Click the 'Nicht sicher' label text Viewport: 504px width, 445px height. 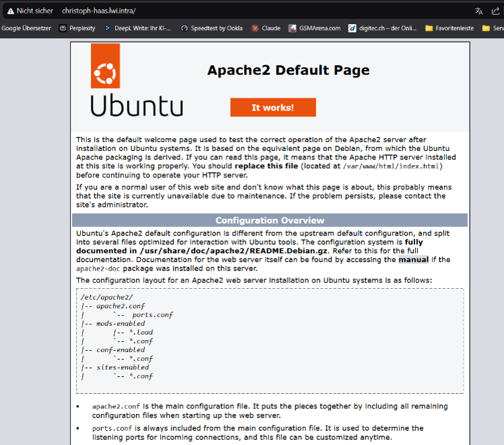[x=35, y=11]
